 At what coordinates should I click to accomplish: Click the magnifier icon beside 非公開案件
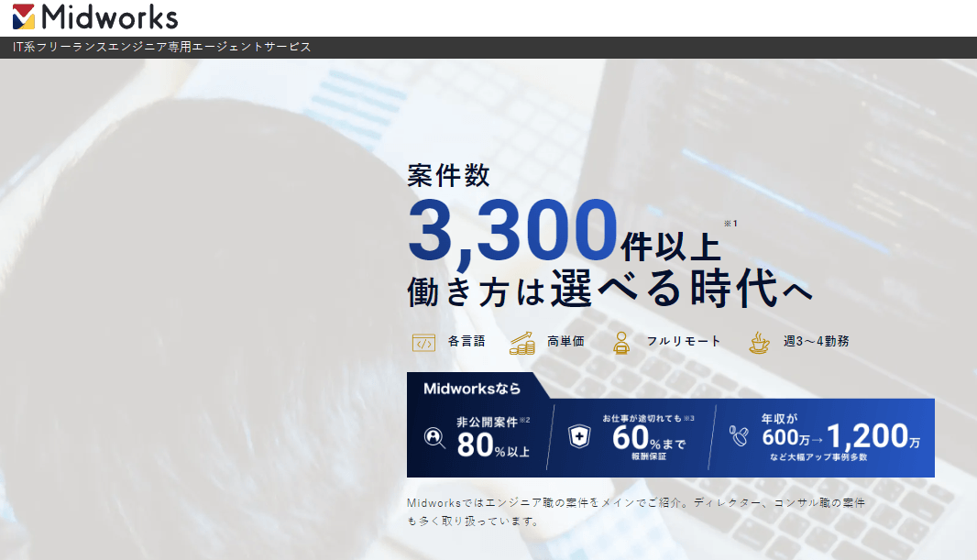[x=434, y=438]
